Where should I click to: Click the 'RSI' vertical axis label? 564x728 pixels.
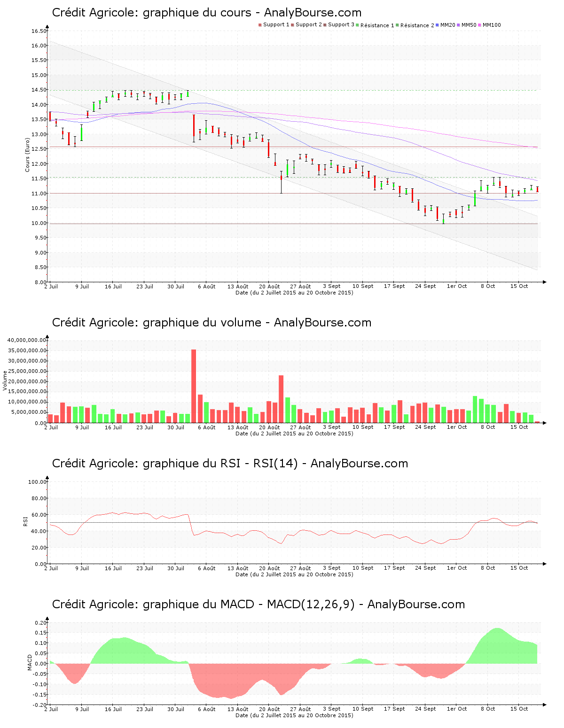[25, 521]
